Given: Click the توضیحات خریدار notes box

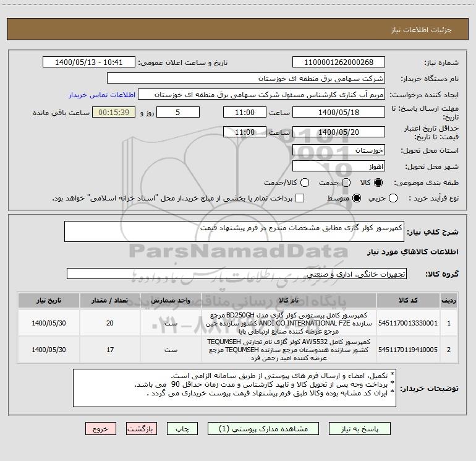Looking at the screenshot, I should point(234,388).
